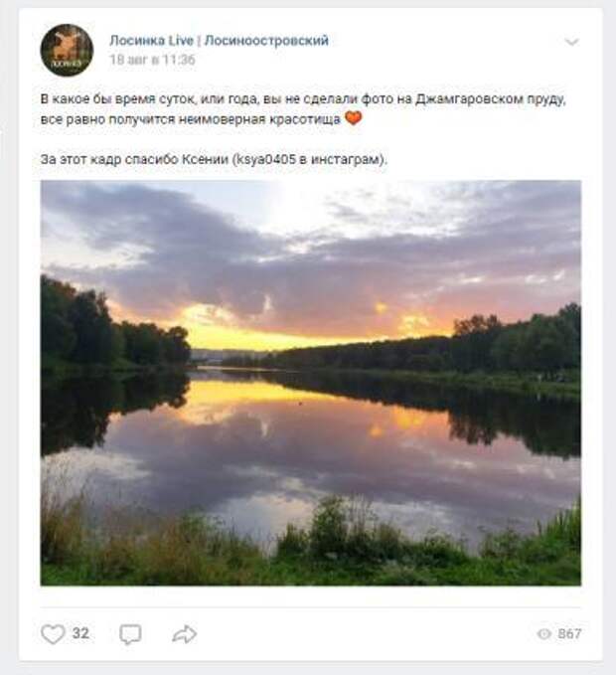Open the Лосинка Live group name link
616x675 pixels.
click(x=151, y=41)
